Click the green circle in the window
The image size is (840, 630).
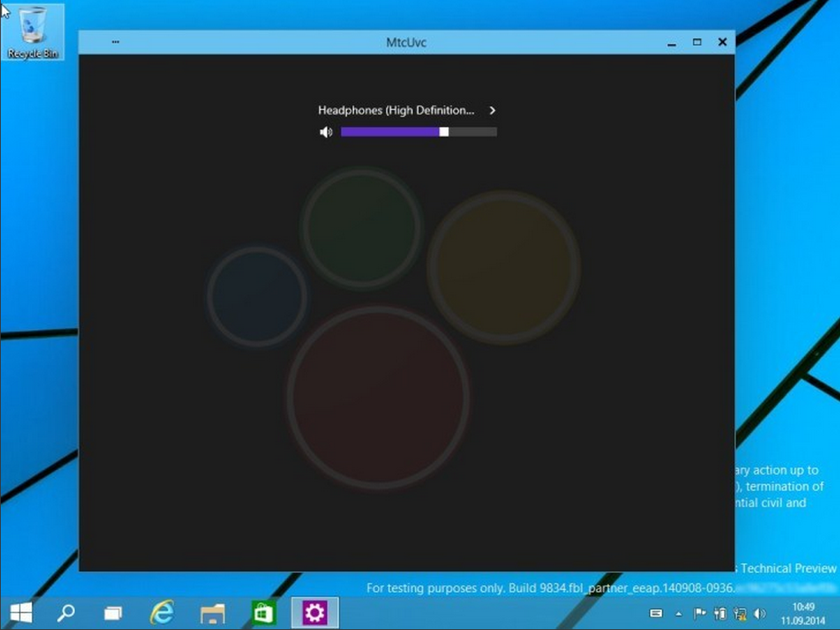pos(361,228)
